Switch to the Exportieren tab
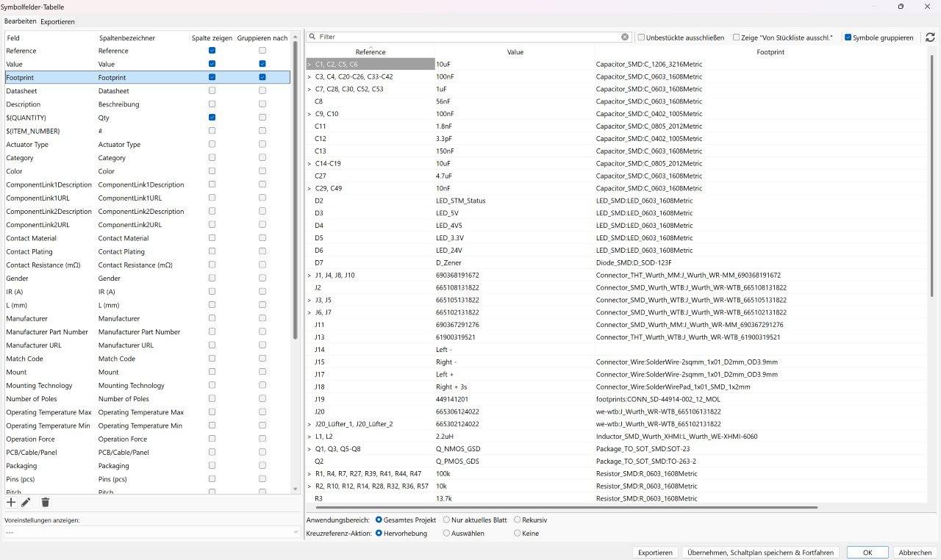Screen dimensions: 941x560 coord(57,21)
